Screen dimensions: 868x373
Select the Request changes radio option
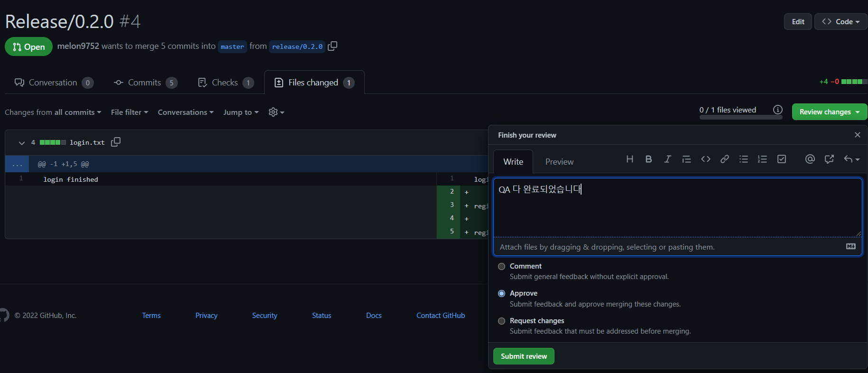pyautogui.click(x=501, y=321)
